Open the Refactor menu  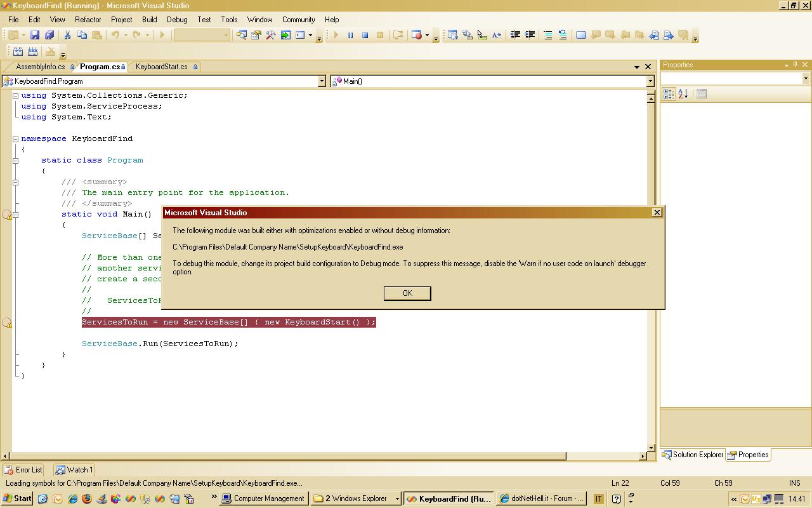88,20
